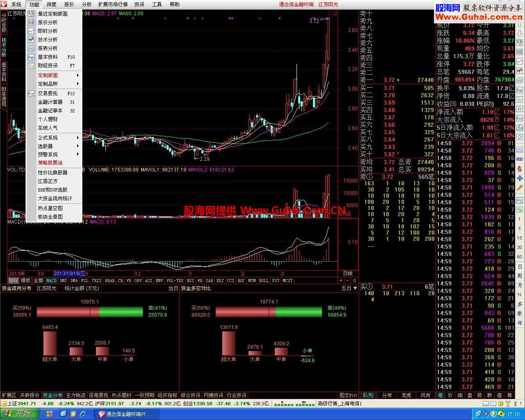Select the 筹 tab under trade list

point(509,395)
